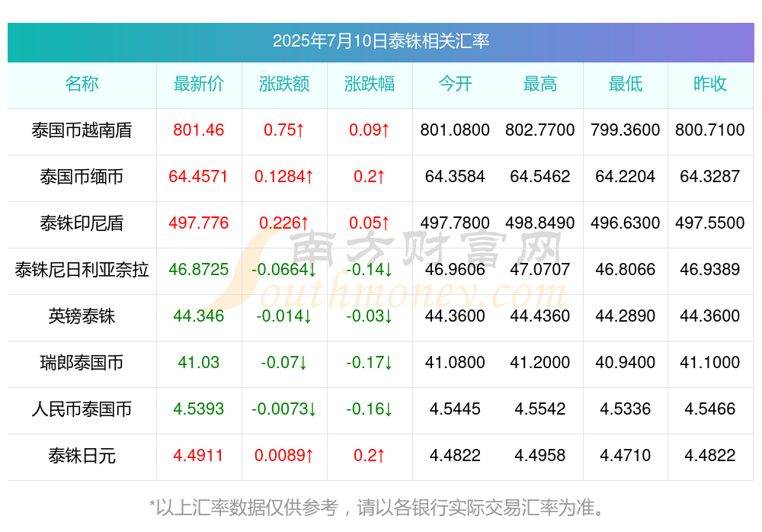Click opening value 497.7800
Screen dimensions: 762x532
(x=455, y=223)
